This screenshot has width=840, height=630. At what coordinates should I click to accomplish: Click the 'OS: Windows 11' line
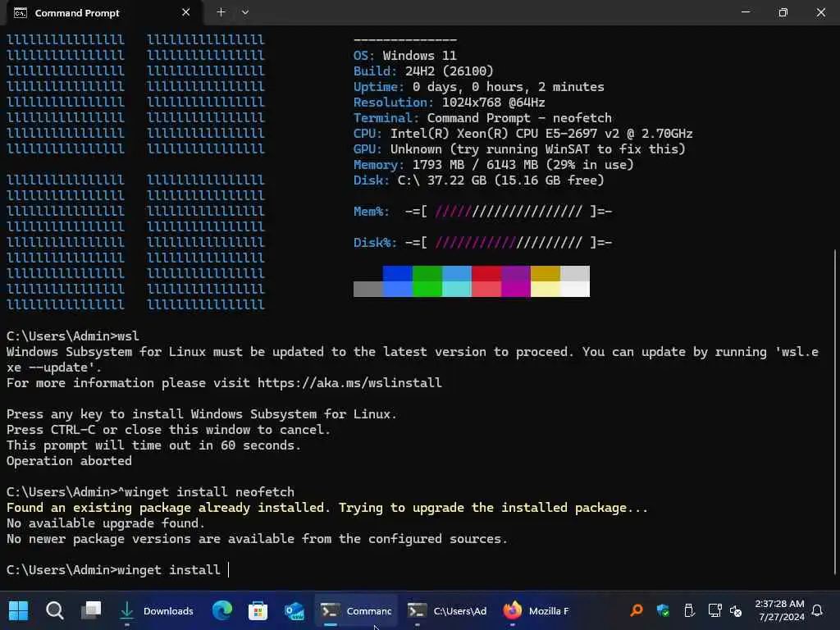[x=405, y=56]
